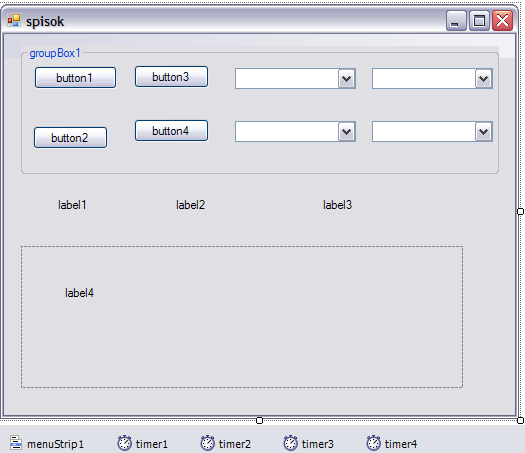Select the timer1 component icon

pos(125,443)
